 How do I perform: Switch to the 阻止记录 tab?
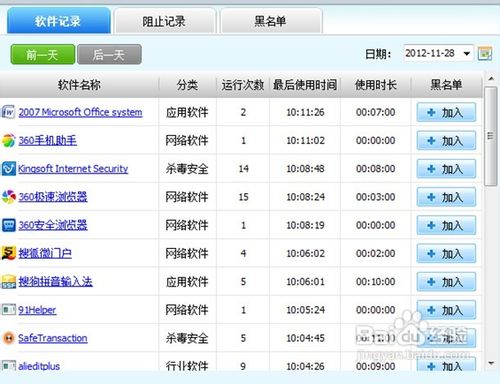point(164,22)
